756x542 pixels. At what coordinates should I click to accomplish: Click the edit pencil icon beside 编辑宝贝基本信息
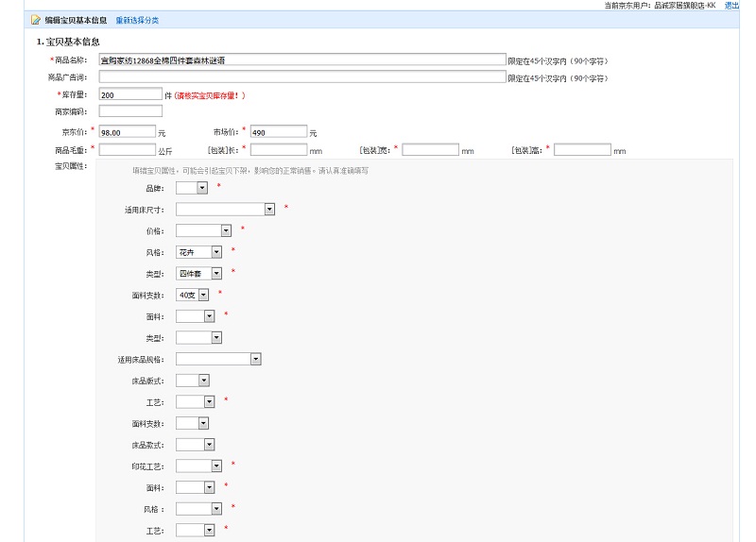(x=36, y=20)
